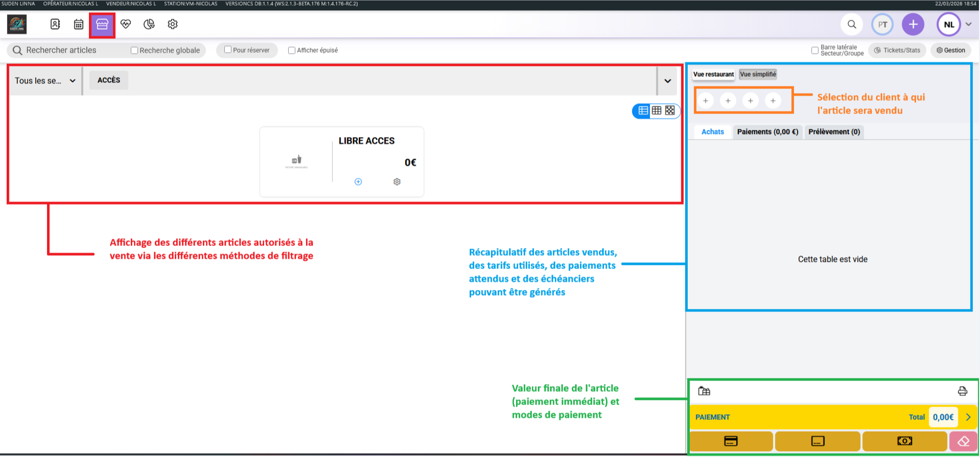Screen dimensions: 980x458
Task: Click the printer icon above payment bar
Action: tap(962, 391)
